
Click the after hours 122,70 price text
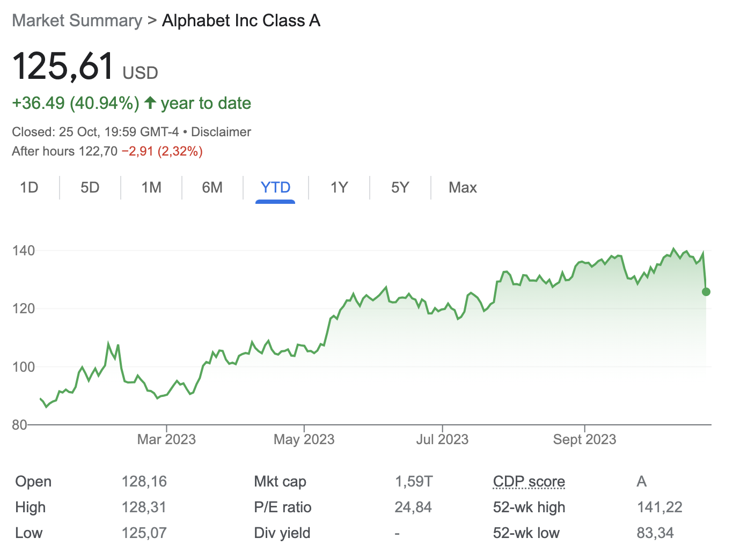click(x=98, y=151)
